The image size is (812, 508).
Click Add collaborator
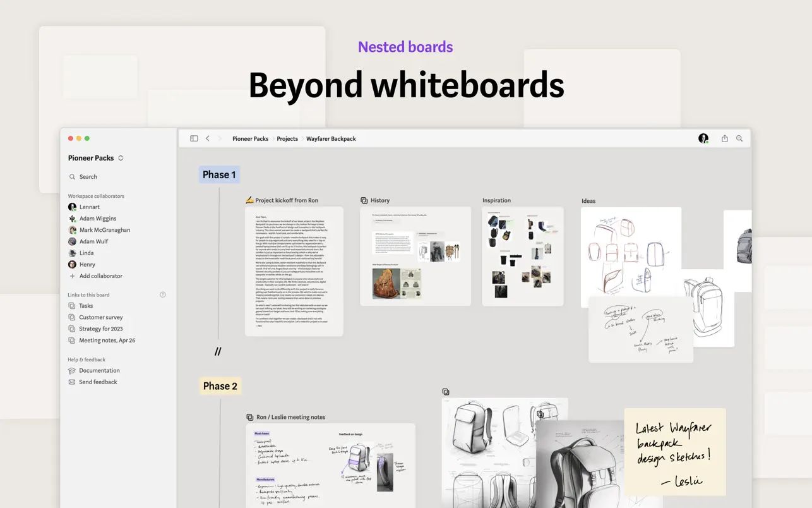[x=97, y=275]
